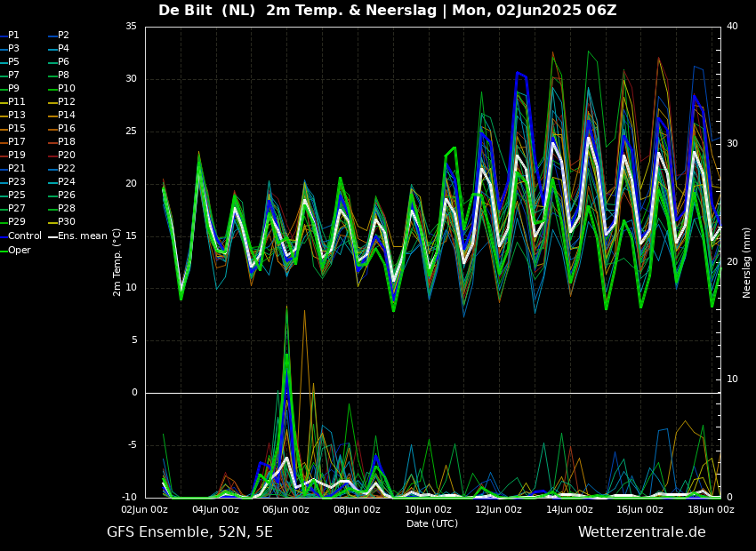Select the P30 legend entry
The width and height of the screenshot is (756, 551).
click(x=66, y=222)
